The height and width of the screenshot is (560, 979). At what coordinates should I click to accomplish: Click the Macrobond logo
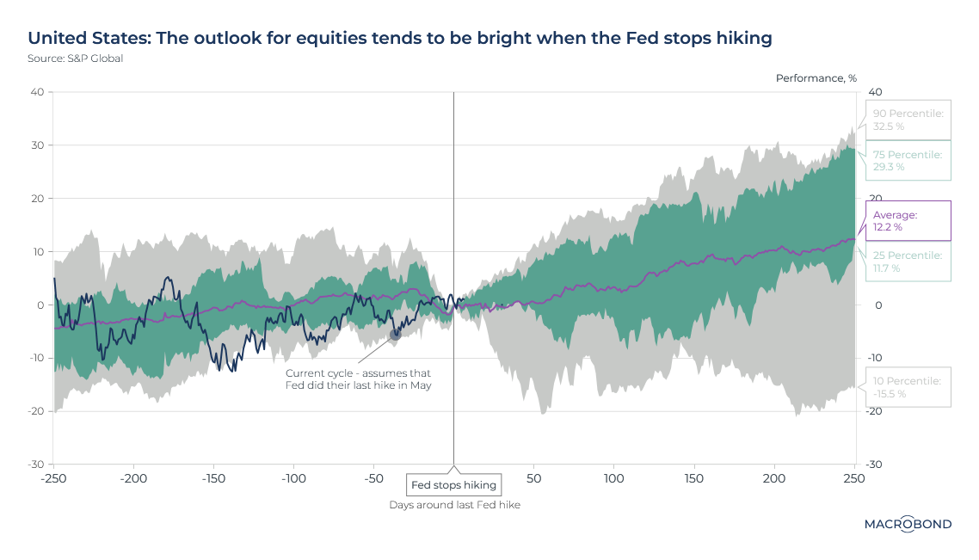pos(908,525)
